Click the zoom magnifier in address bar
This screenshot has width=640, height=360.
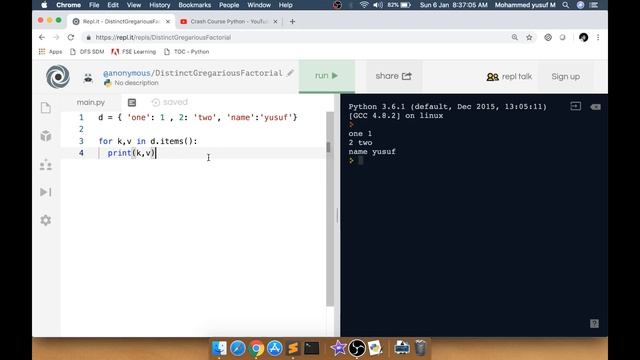tap(515, 37)
